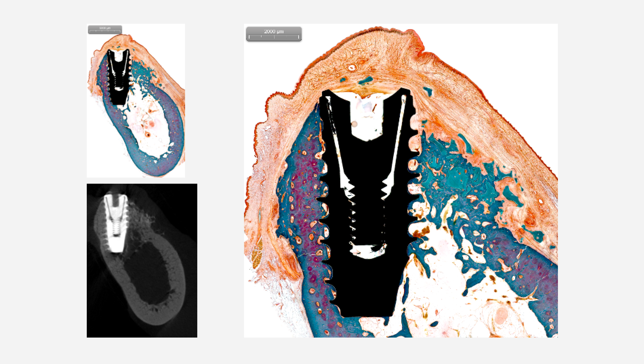
Task: Click the 2000 µm scale bar
Action: point(274,34)
